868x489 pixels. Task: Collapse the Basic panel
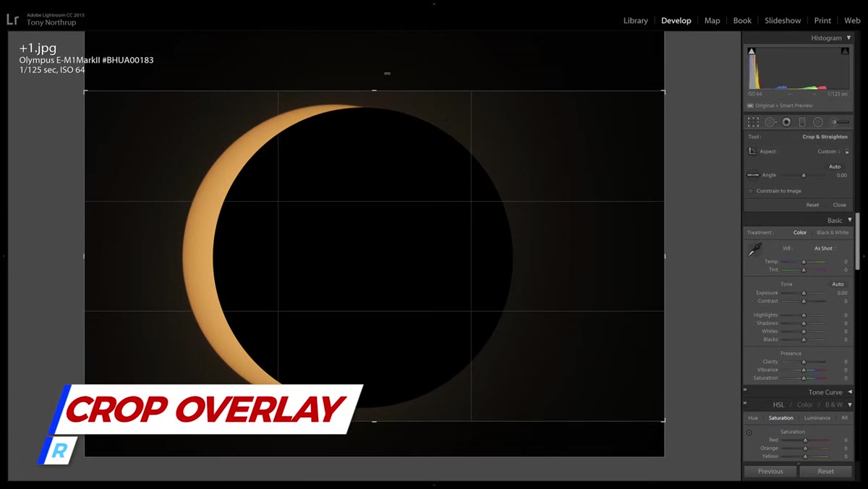[x=849, y=220]
